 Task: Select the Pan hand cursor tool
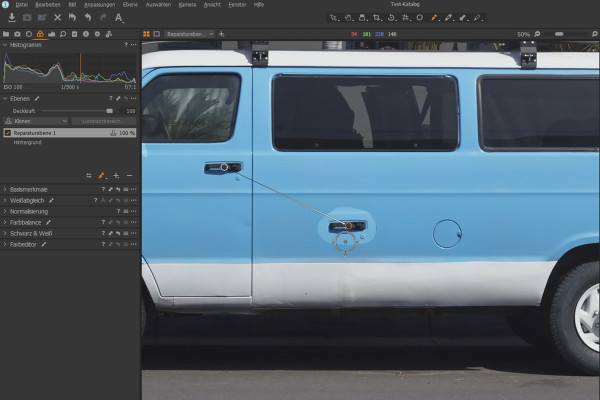[348, 18]
